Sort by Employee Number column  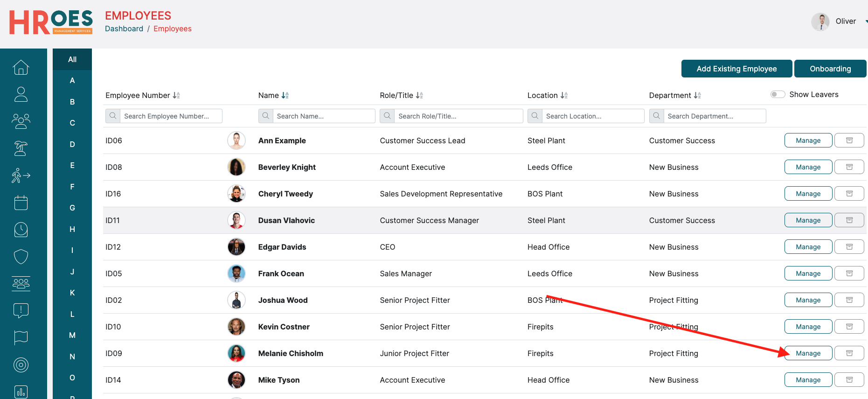pos(176,95)
